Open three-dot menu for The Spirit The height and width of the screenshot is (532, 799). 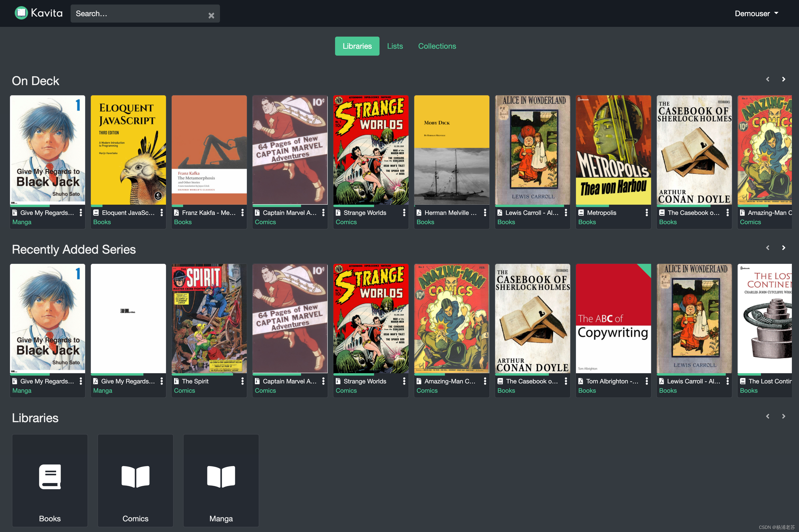click(x=242, y=381)
